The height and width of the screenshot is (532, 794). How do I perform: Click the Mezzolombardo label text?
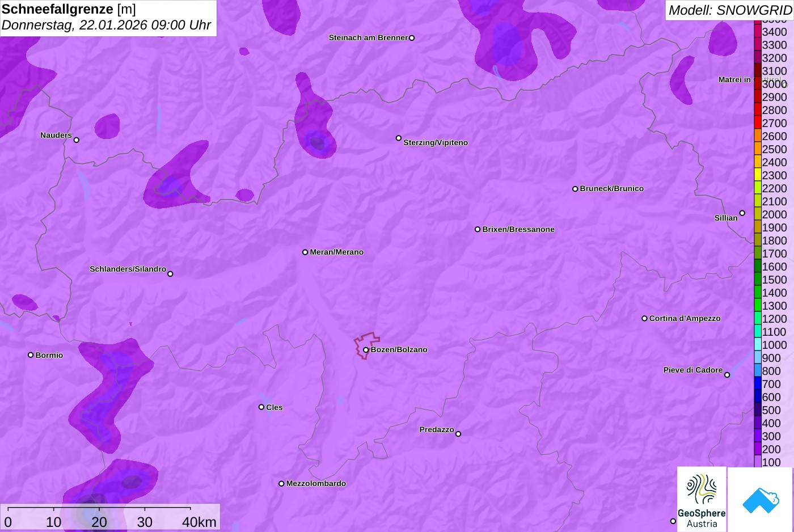tap(316, 483)
